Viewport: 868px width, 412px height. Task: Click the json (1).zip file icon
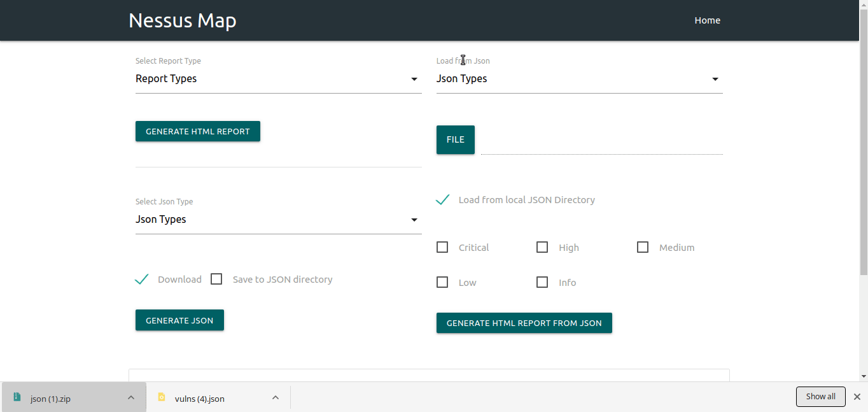[17, 397]
